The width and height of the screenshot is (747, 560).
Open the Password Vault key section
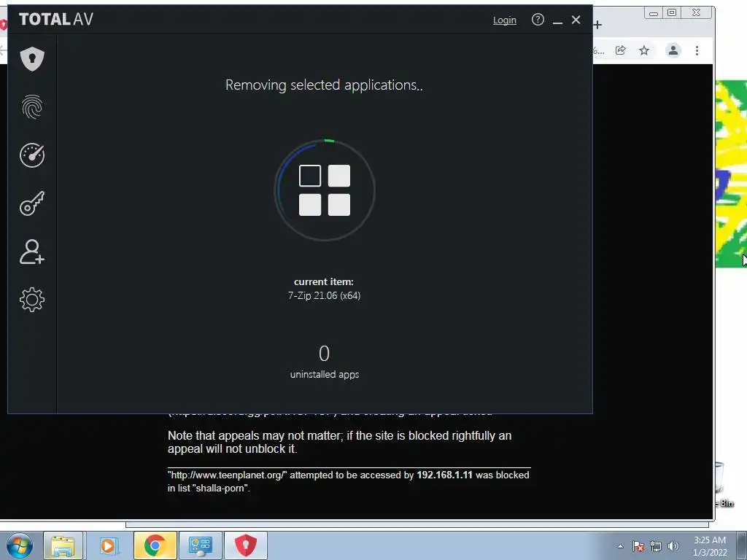pos(32,203)
